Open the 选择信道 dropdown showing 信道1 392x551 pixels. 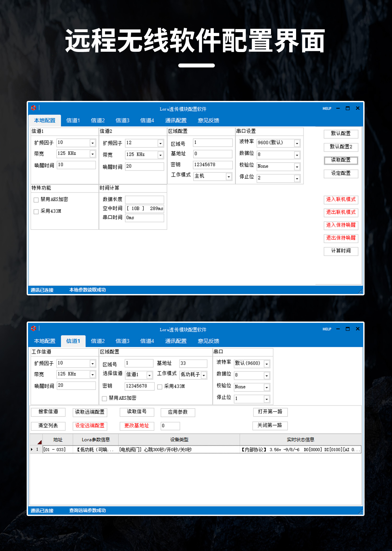click(149, 375)
